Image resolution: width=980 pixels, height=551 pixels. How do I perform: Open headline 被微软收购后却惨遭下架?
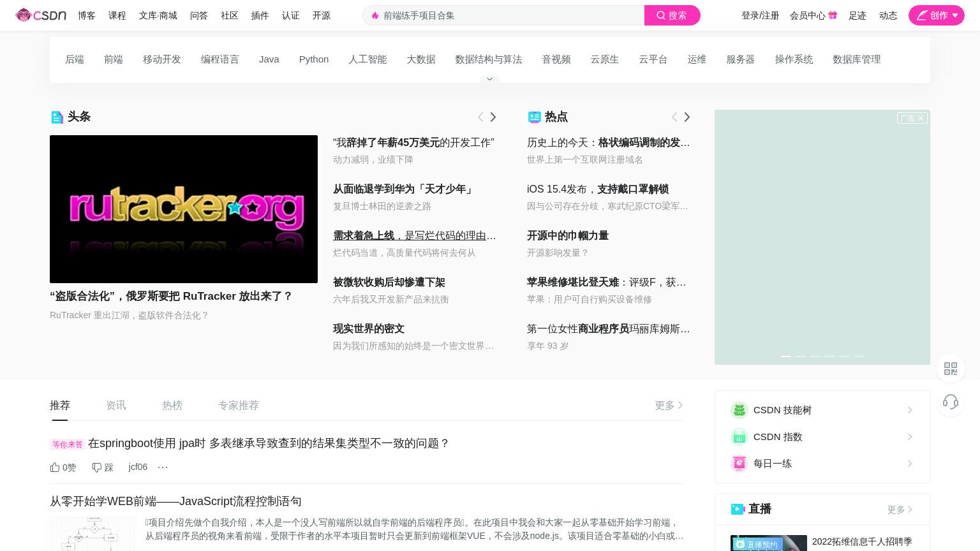pyautogui.click(x=389, y=283)
